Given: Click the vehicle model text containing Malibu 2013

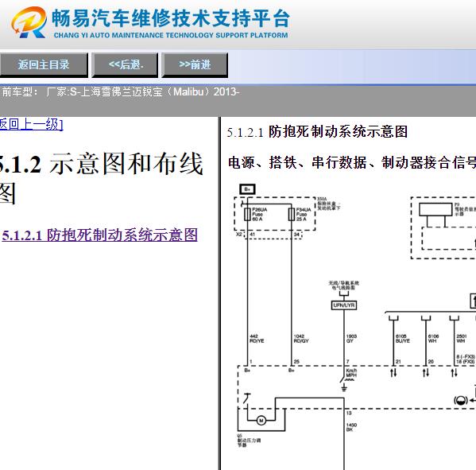Looking at the screenshot, I should [121, 91].
